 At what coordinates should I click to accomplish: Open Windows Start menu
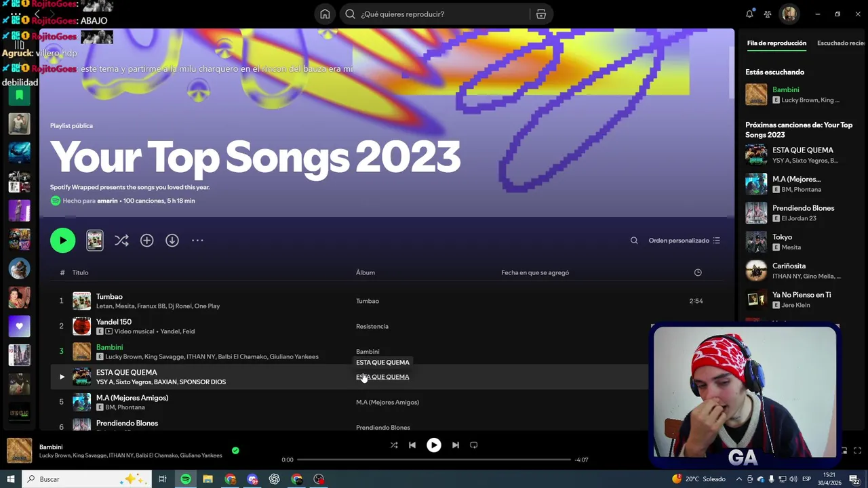coord(10,479)
